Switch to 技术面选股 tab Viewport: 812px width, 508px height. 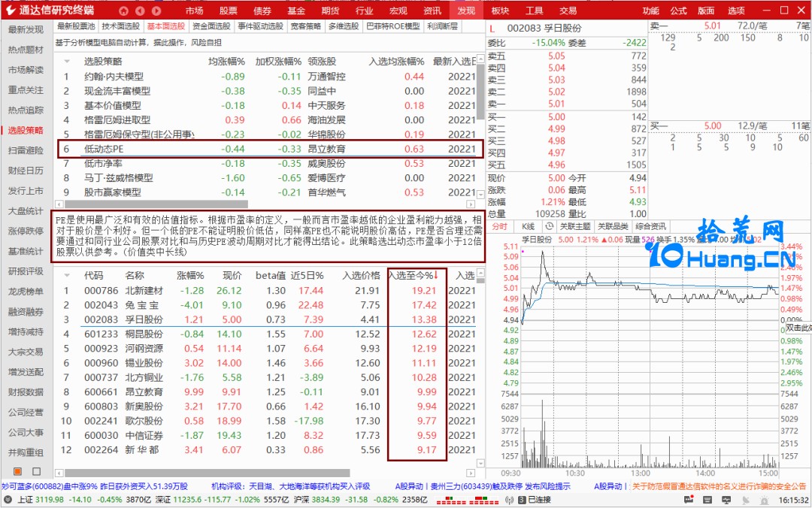(120, 26)
